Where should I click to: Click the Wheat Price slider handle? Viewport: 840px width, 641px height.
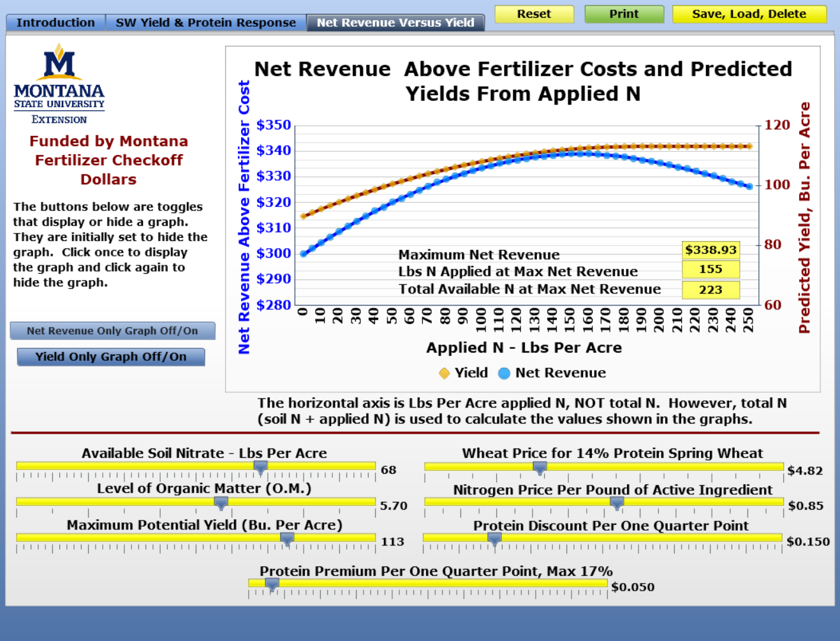540,468
